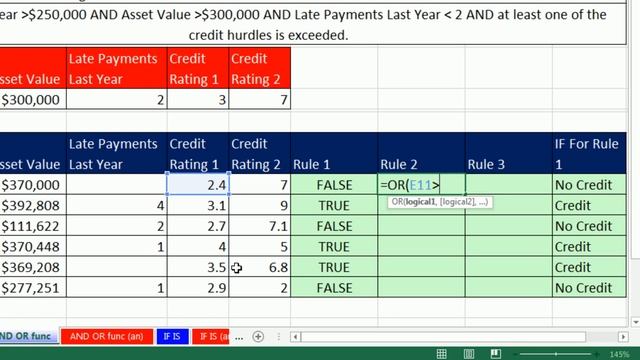Click the OR function tooltip name
The image size is (640, 360).
(x=397, y=202)
